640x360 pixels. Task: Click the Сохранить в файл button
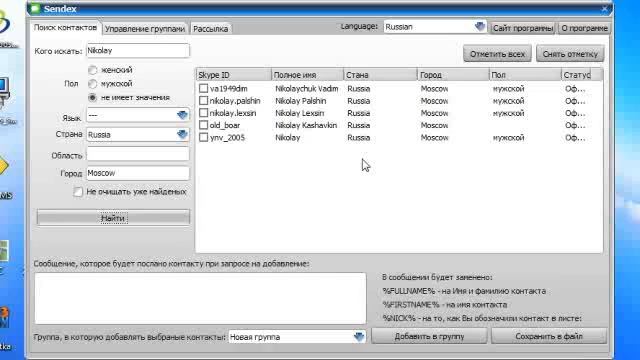coord(549,336)
